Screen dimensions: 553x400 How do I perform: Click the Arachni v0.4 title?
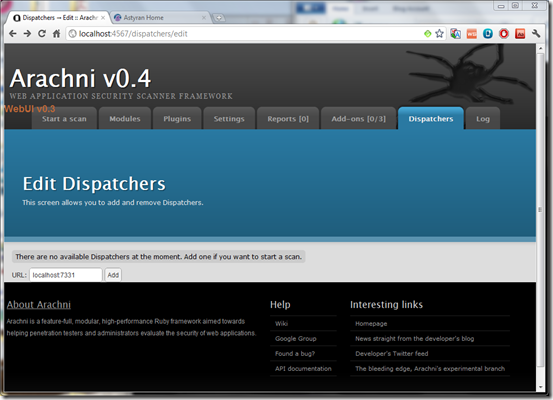click(x=80, y=78)
